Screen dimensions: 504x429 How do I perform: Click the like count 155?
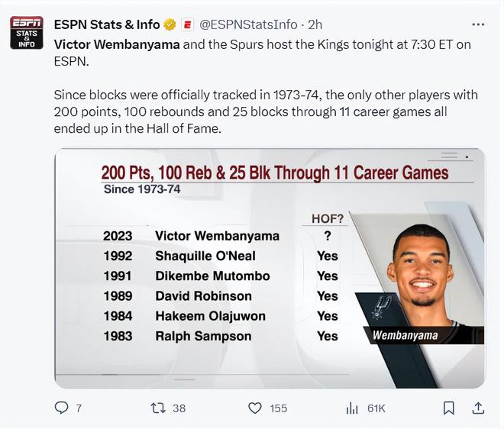279,408
